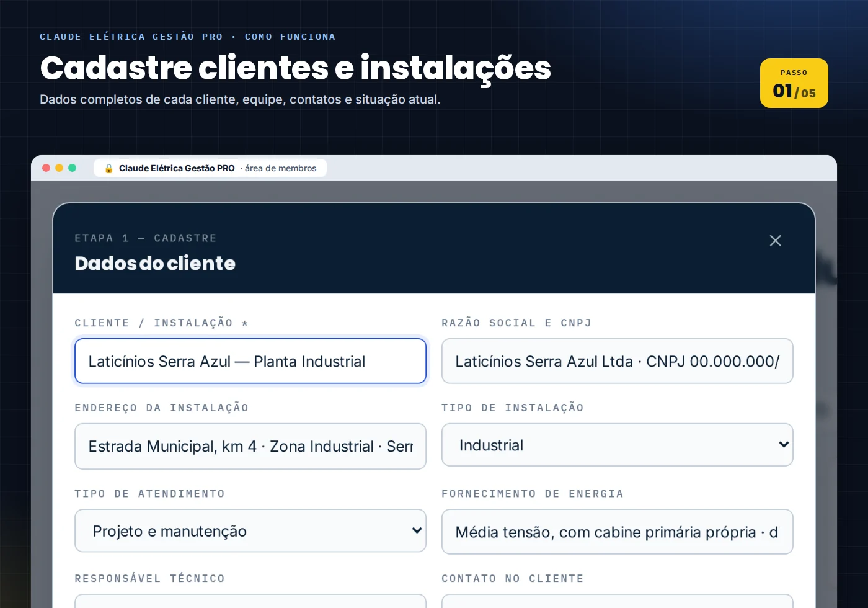The image size is (868, 608).
Task: Click the 'Dados do cliente' dialog title
Action: [155, 264]
